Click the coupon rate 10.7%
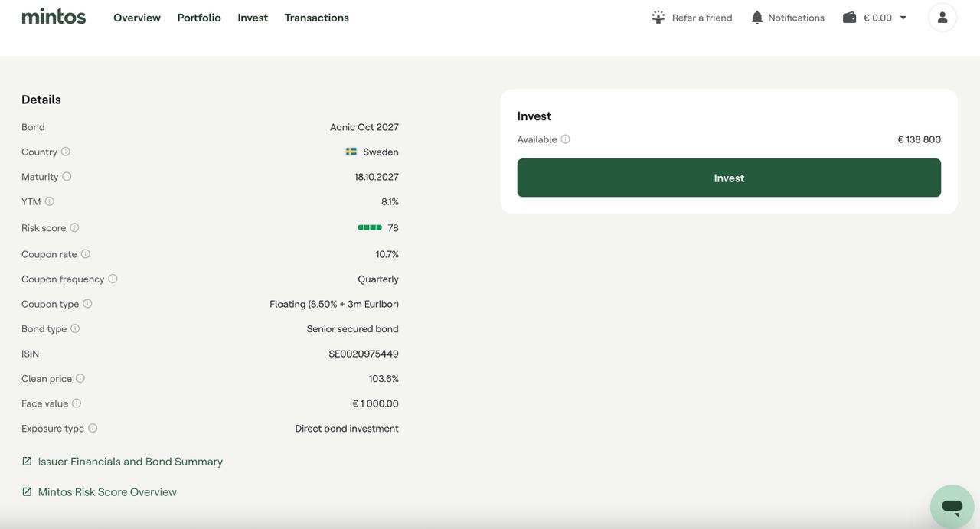Viewport: 980px width, 529px height. coord(387,254)
